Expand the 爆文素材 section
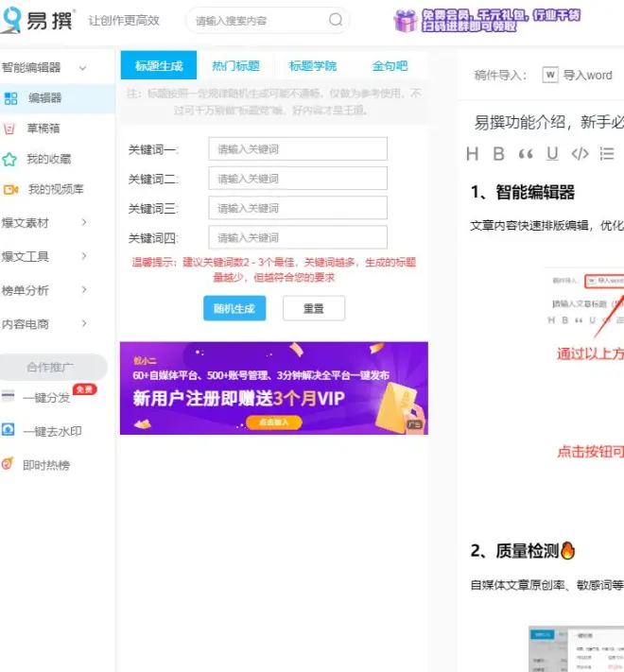Image resolution: width=624 pixels, height=672 pixels. 84,222
